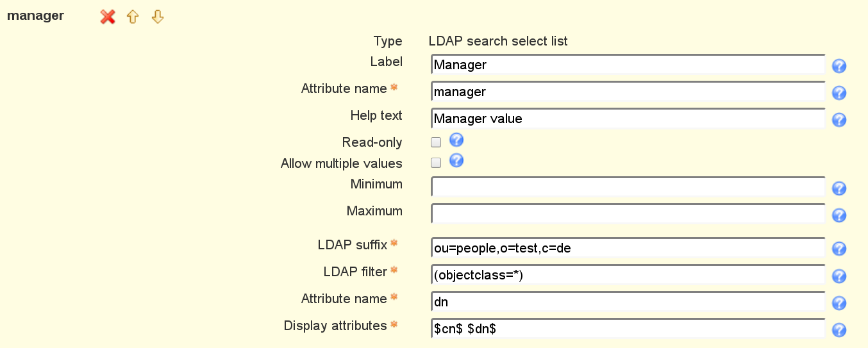868x348 pixels.
Task: View help for Minimum field
Action: tap(839, 188)
